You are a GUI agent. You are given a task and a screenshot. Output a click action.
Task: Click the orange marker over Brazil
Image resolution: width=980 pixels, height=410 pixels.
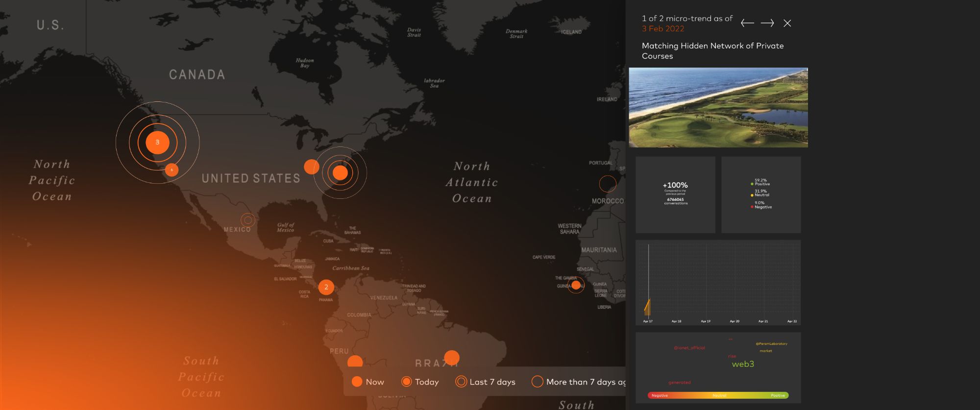(451, 358)
